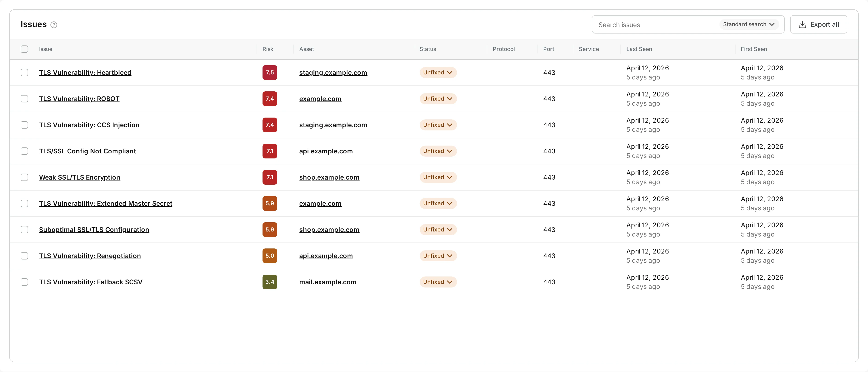Click the Service column header
The image size is (868, 372).
pos(589,49)
